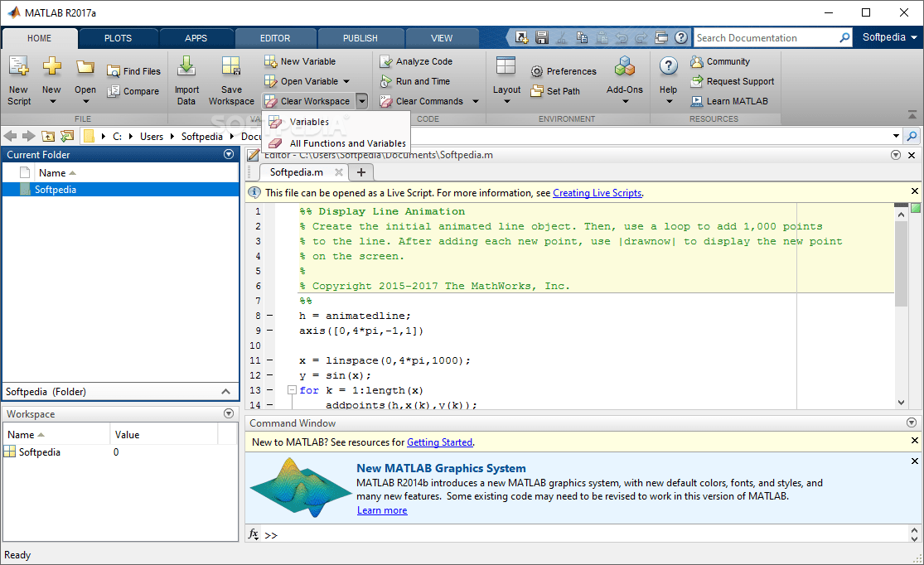The width and height of the screenshot is (924, 565).
Task: Open Workspace panel actions menu
Action: (x=229, y=413)
